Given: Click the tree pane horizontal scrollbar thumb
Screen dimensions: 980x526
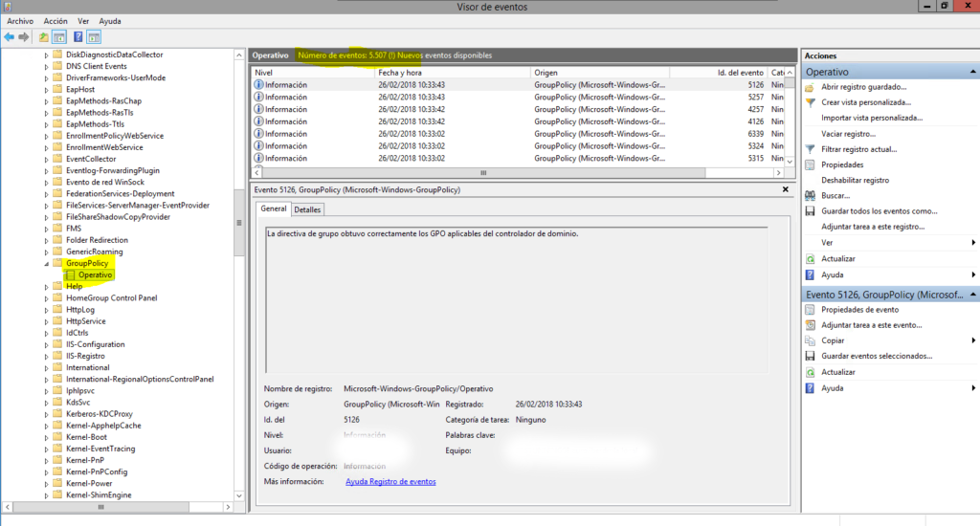Looking at the screenshot, I should coord(100,507).
